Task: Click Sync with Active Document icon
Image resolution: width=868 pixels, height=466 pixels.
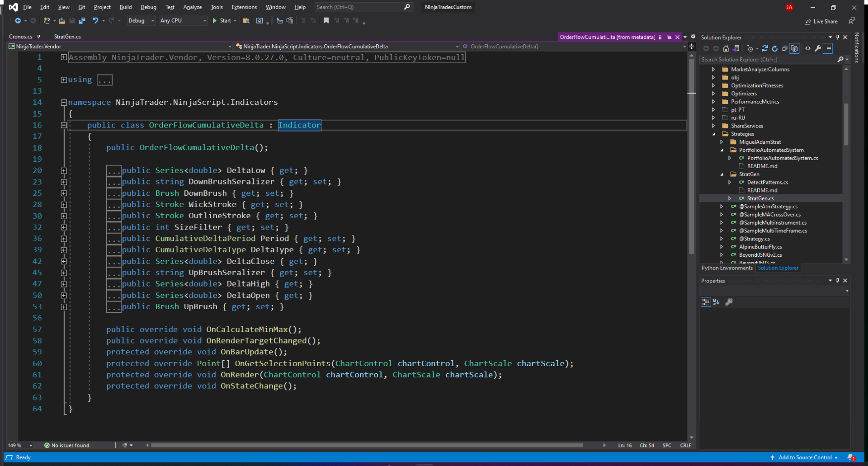Action: (x=764, y=48)
